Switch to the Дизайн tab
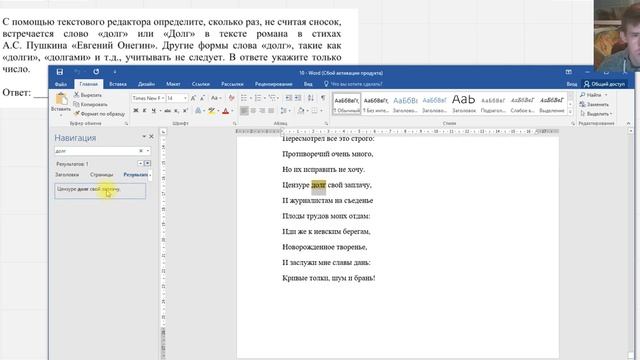The width and height of the screenshot is (640, 360). tap(146, 84)
